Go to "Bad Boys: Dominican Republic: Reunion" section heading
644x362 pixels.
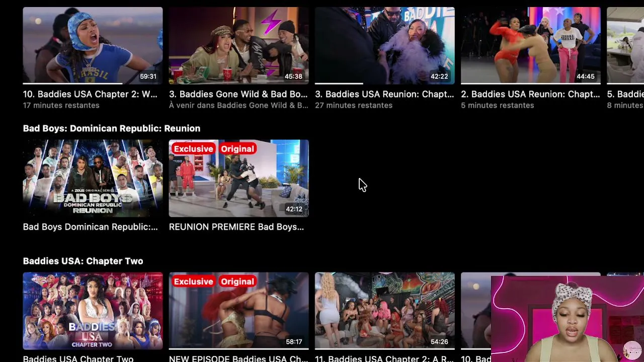[112, 128]
